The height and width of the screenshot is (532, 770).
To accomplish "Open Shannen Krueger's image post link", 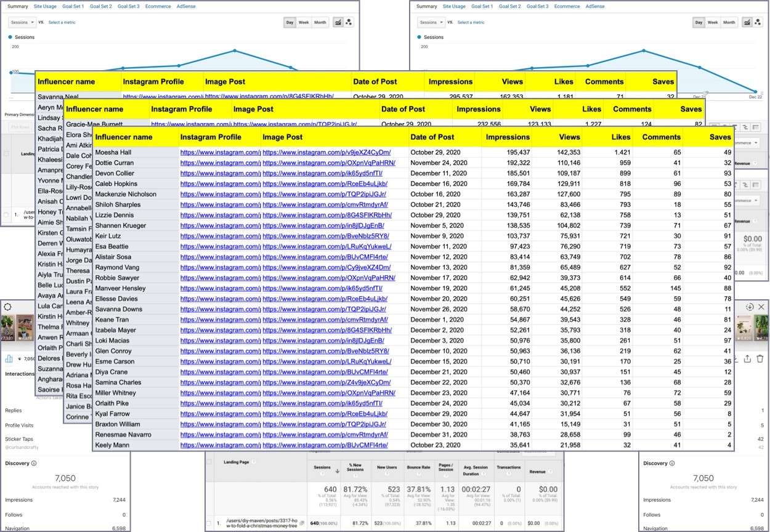I will (323, 225).
